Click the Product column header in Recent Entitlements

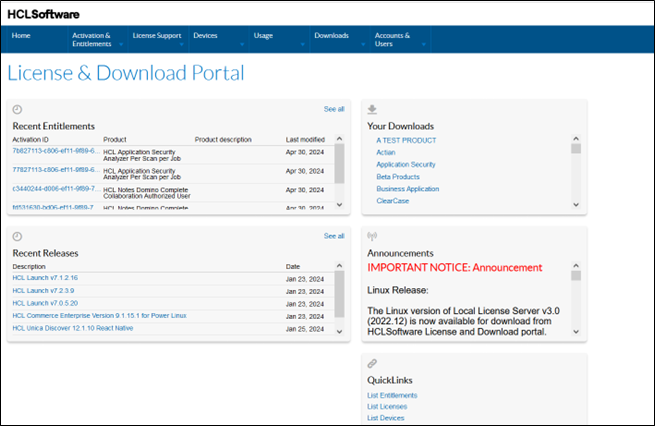(114, 139)
